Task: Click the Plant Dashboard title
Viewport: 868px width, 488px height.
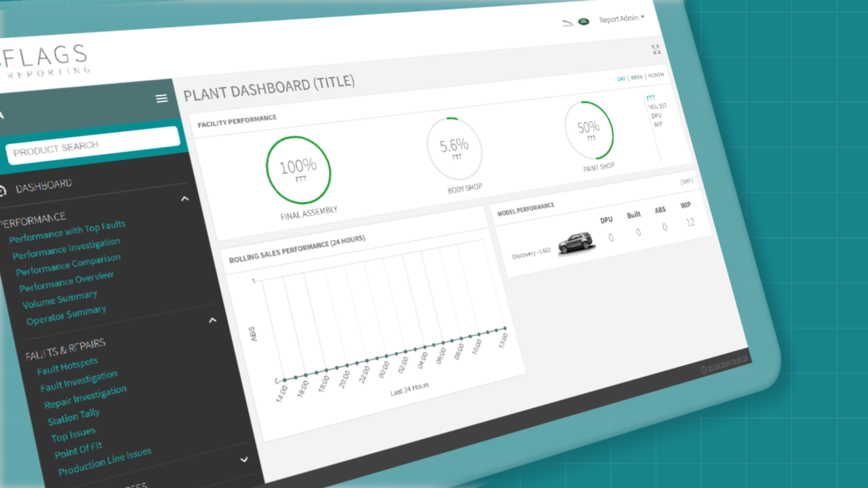Action: 269,89
